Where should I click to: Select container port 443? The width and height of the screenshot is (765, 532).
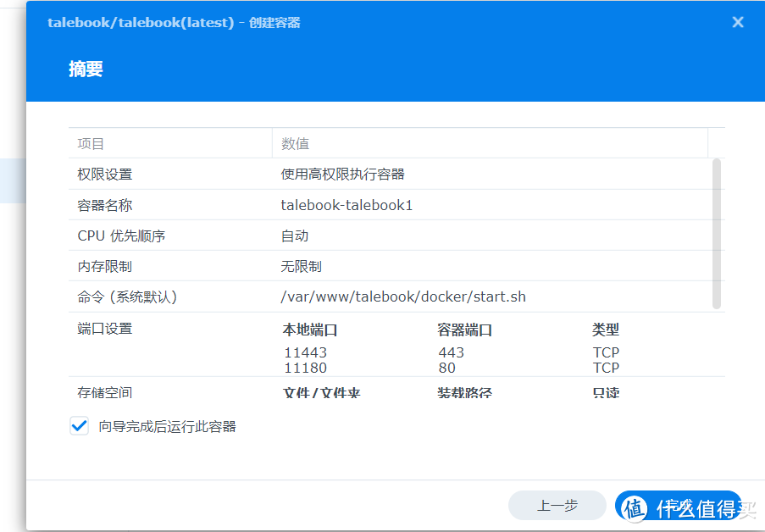[452, 352]
